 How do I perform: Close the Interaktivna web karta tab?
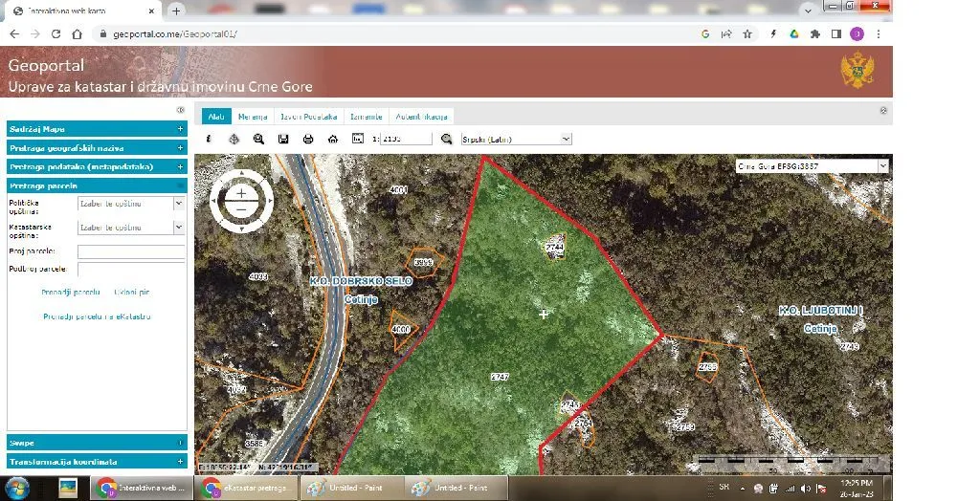pyautogui.click(x=151, y=11)
